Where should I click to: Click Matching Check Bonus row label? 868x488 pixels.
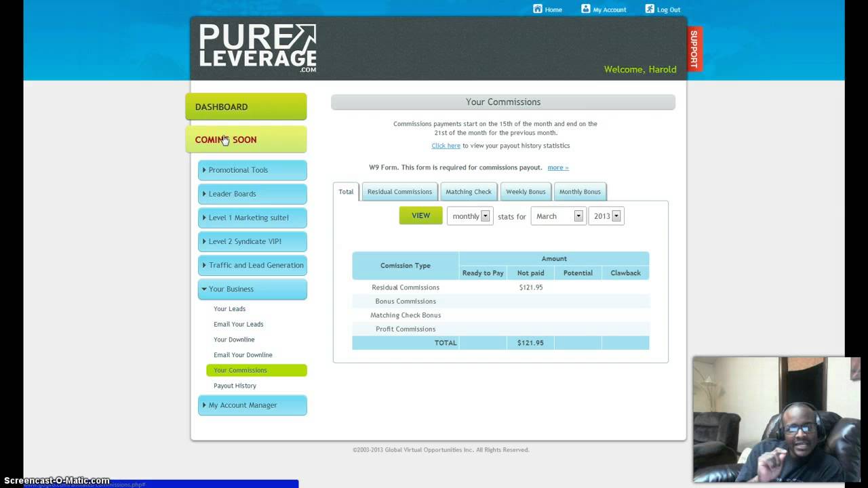[x=406, y=315]
